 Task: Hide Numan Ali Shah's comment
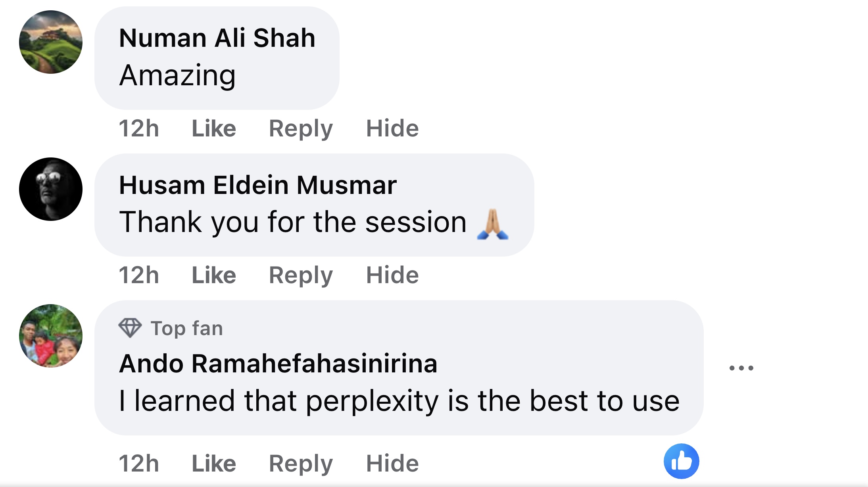(x=392, y=128)
